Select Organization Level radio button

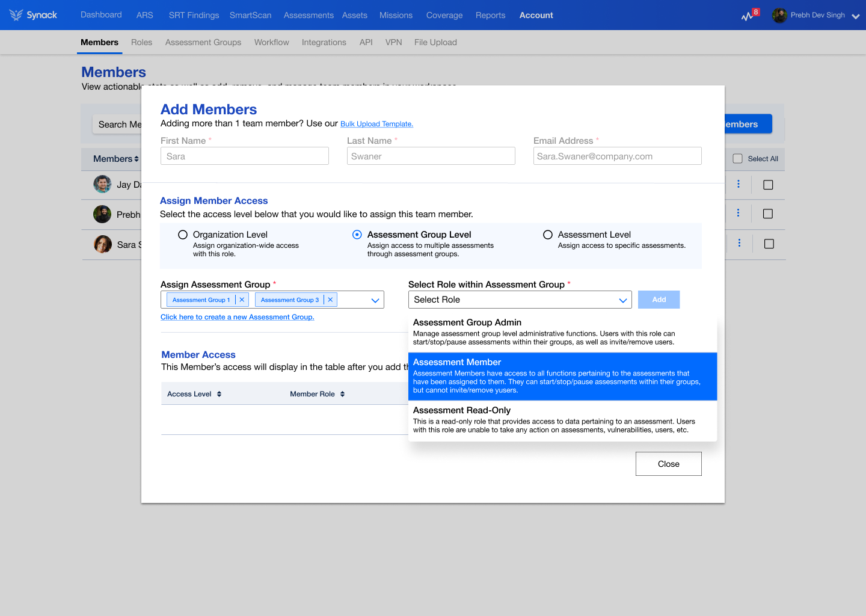pyautogui.click(x=183, y=235)
